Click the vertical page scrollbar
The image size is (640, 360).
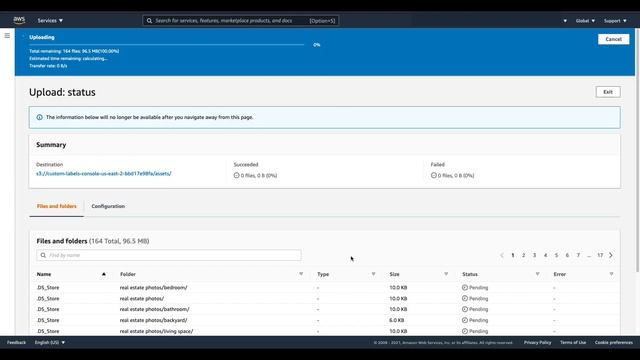638,149
